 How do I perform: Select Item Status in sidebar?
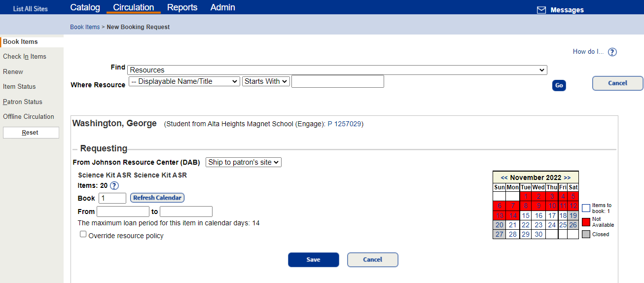pos(20,86)
